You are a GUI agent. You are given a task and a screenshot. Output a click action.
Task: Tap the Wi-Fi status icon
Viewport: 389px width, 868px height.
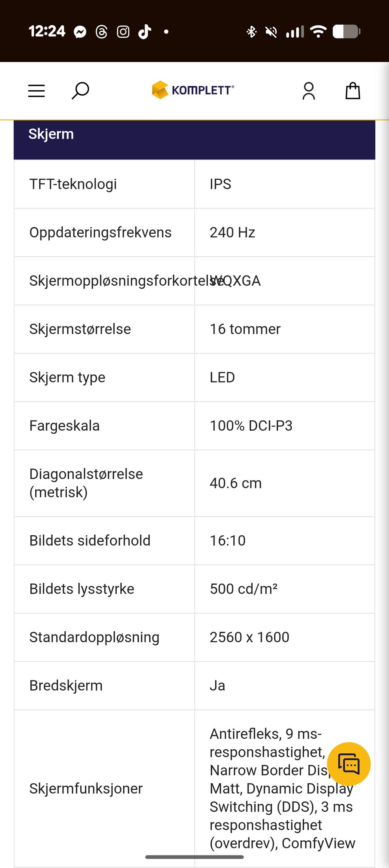pyautogui.click(x=318, y=32)
